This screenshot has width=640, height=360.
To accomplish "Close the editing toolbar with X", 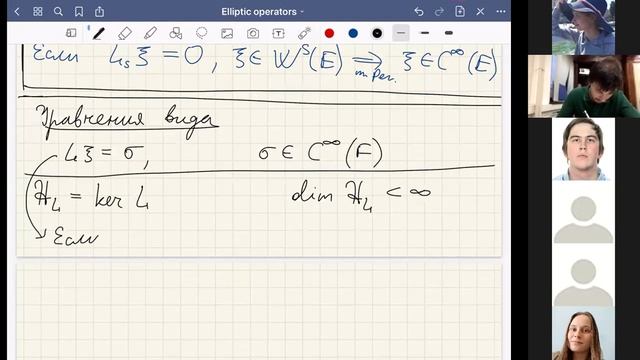I will tap(480, 11).
